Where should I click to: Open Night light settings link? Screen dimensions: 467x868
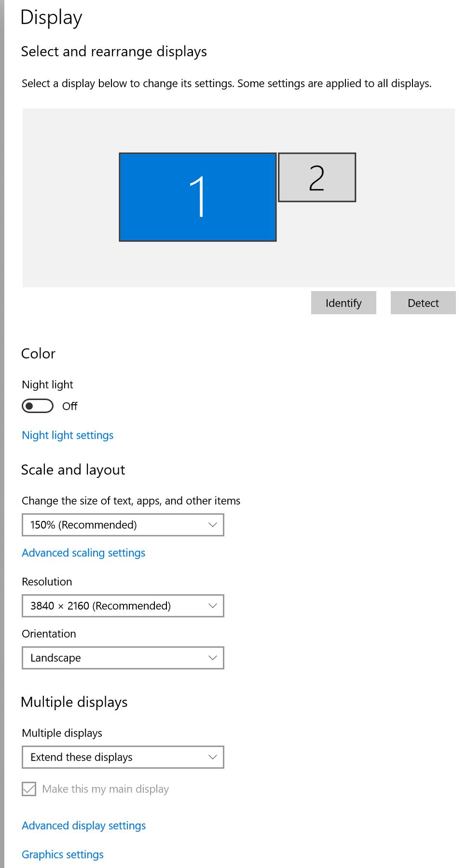68,435
